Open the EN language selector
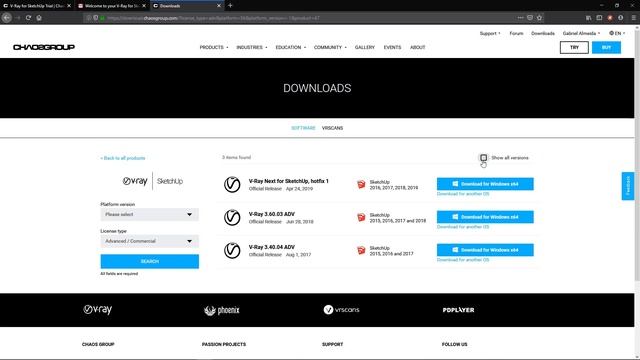Screen dimensions: 640x360 [x=617, y=33]
